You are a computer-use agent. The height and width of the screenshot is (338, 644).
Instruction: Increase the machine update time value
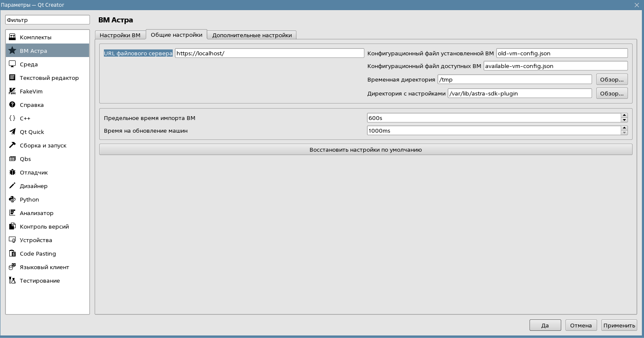624,128
